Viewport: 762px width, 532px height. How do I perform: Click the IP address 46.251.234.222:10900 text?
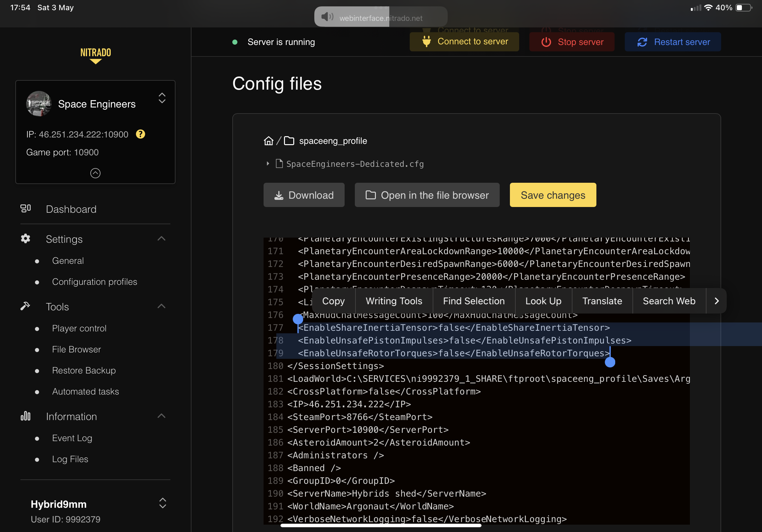point(83,134)
